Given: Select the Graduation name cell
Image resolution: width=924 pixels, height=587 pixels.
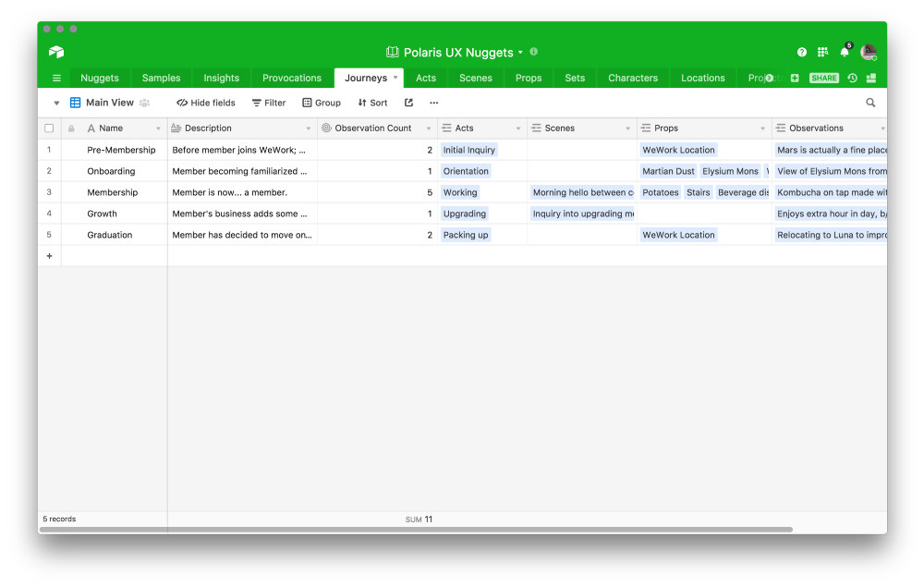Looking at the screenshot, I should point(110,235).
